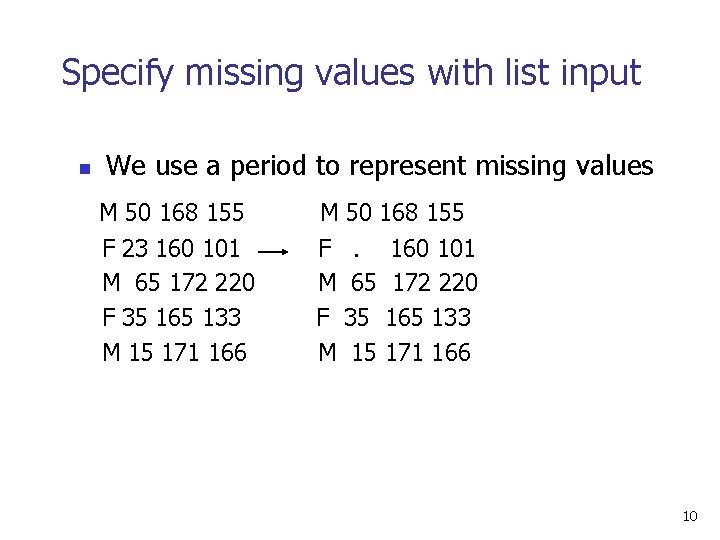Select right row 'M 50 168 155'
The width and height of the screenshot is (720, 540).
(x=392, y=213)
